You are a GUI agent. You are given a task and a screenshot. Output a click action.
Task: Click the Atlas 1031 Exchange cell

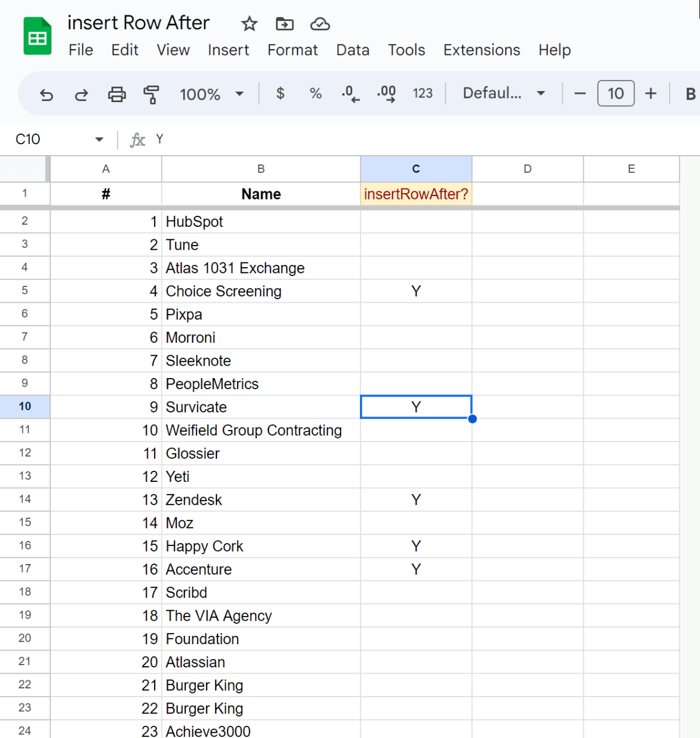click(261, 268)
